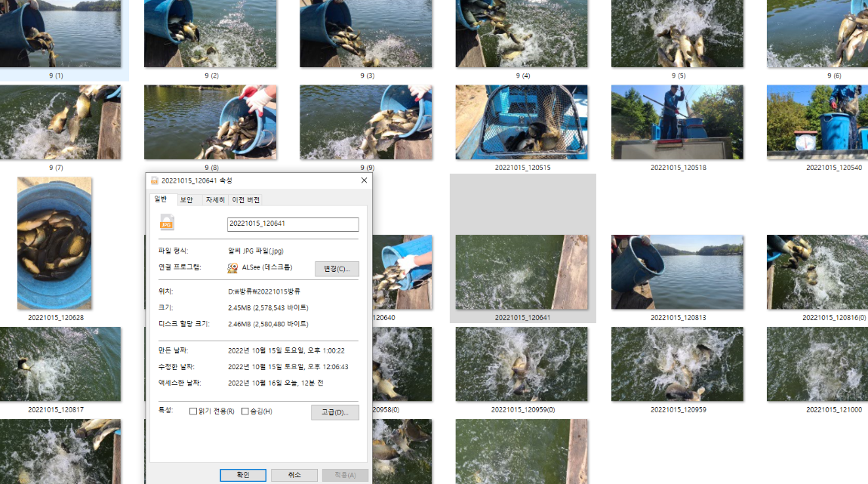Switch to the 자세히 tab

[x=214, y=200]
